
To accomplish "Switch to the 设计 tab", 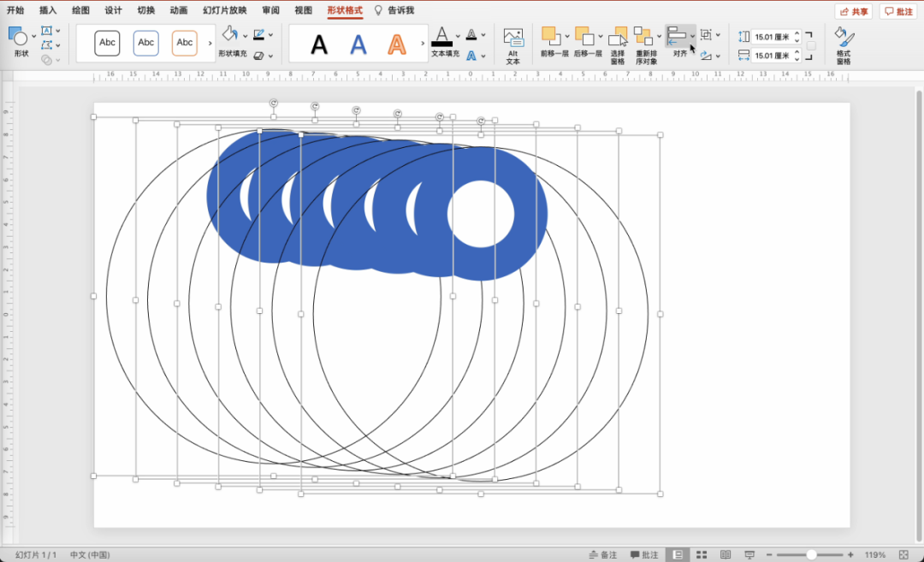I will 113,10.
